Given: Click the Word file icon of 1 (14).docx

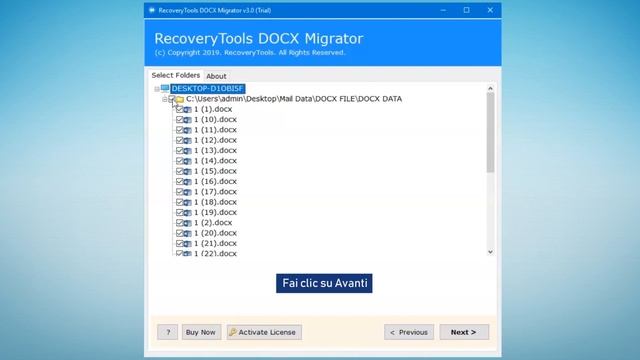Looking at the screenshot, I should (187, 161).
